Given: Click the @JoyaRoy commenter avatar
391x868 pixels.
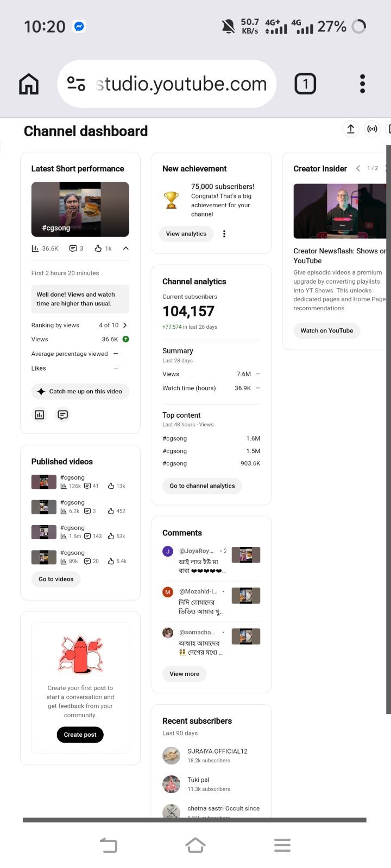Looking at the screenshot, I should click(x=168, y=551).
